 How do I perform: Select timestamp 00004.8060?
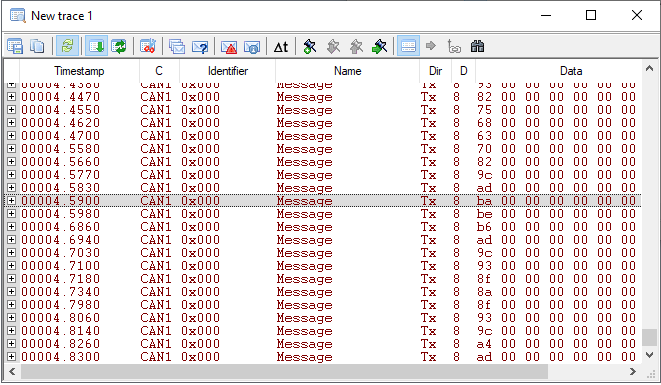click(61, 318)
